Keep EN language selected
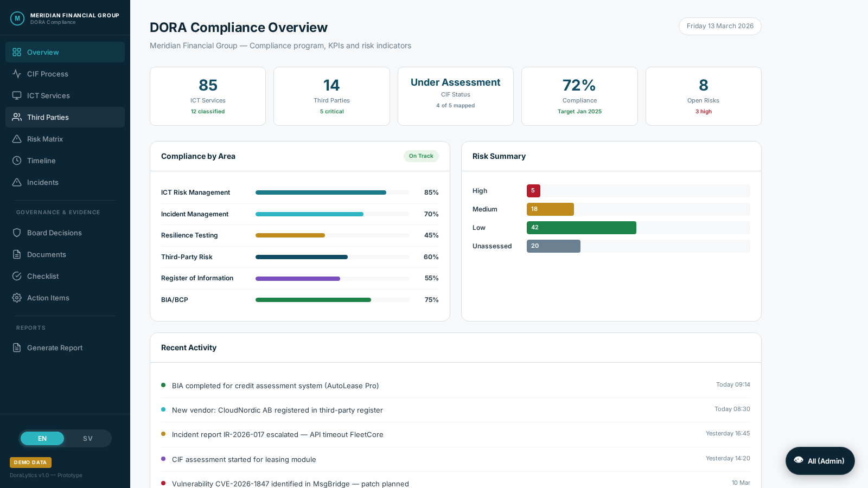The width and height of the screenshot is (868, 488). click(42, 439)
